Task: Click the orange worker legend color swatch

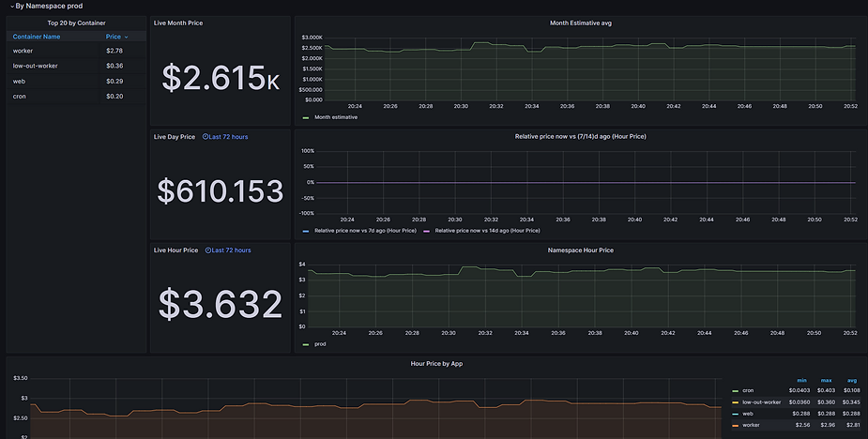Action: pyautogui.click(x=735, y=426)
